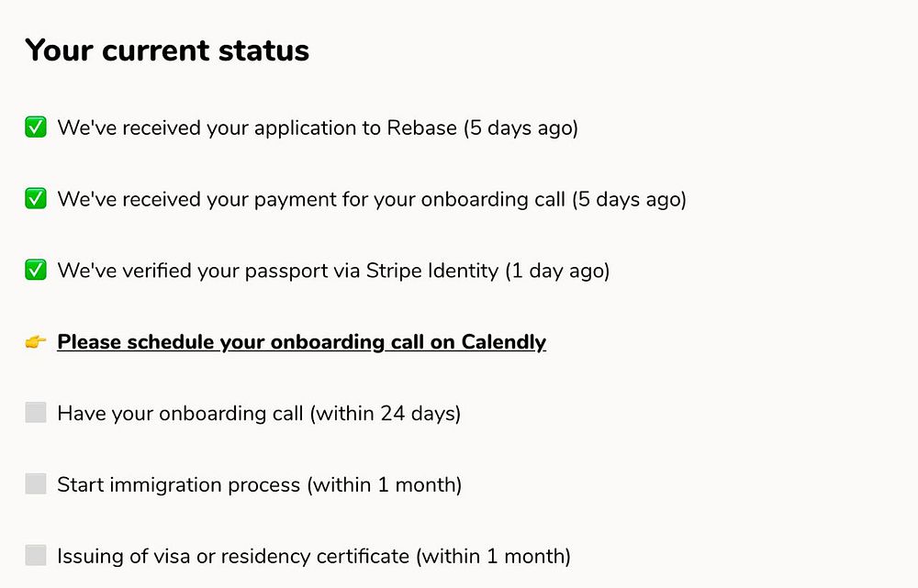Click the onboarding call payment status text
Viewport: 918px width, 588px height.
click(x=371, y=198)
